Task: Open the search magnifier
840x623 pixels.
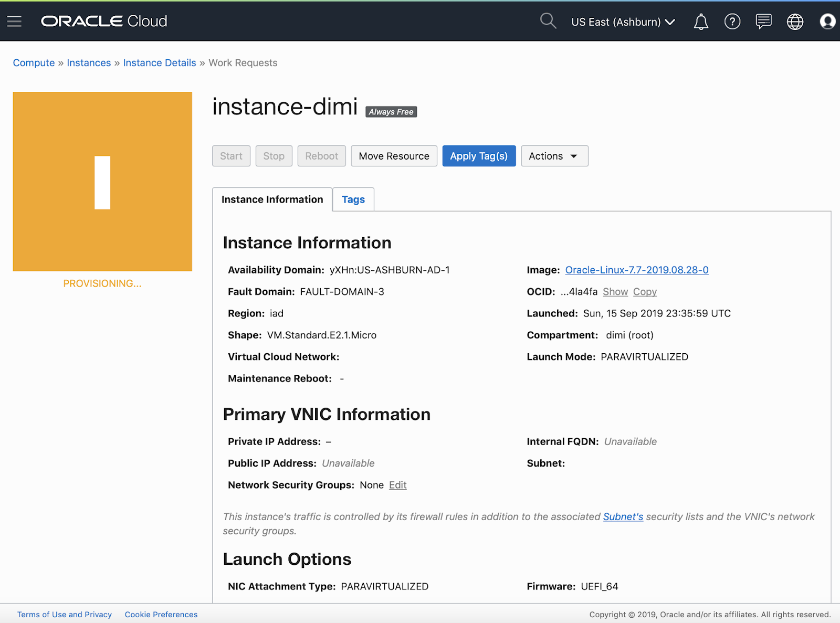Action: (548, 21)
